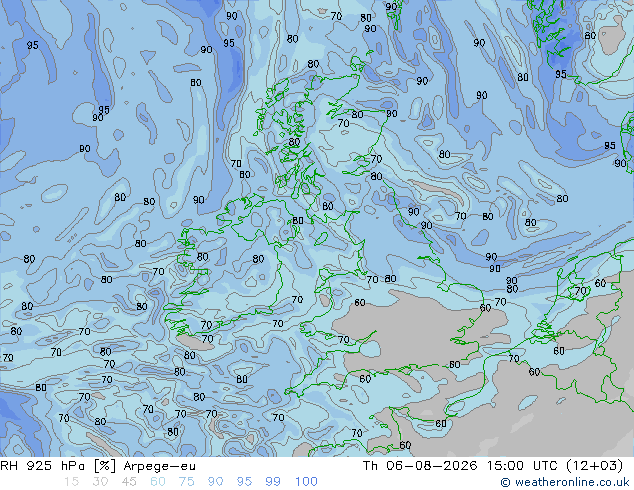The image size is (634, 490).
Task: Click the weatheronline.co.uk copyright link
Action: 565,482
